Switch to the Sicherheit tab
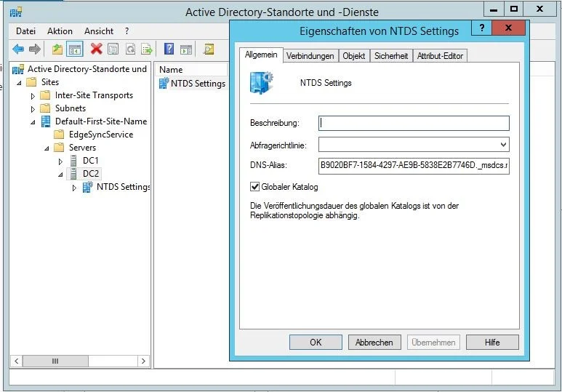Viewport: 562px width, 392px height. coord(391,56)
